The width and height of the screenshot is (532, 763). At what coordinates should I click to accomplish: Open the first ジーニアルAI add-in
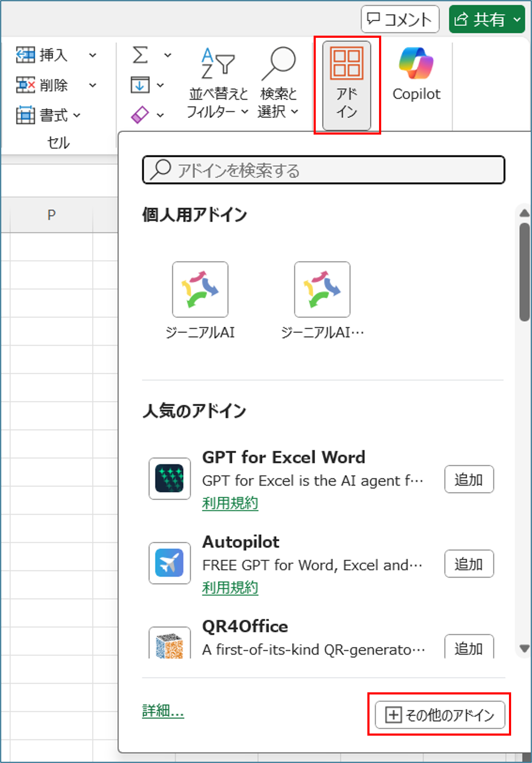(x=200, y=301)
